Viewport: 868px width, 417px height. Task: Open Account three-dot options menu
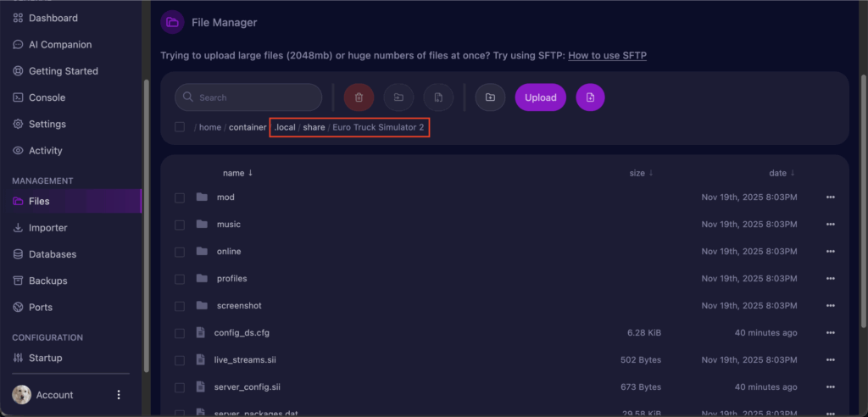(119, 395)
